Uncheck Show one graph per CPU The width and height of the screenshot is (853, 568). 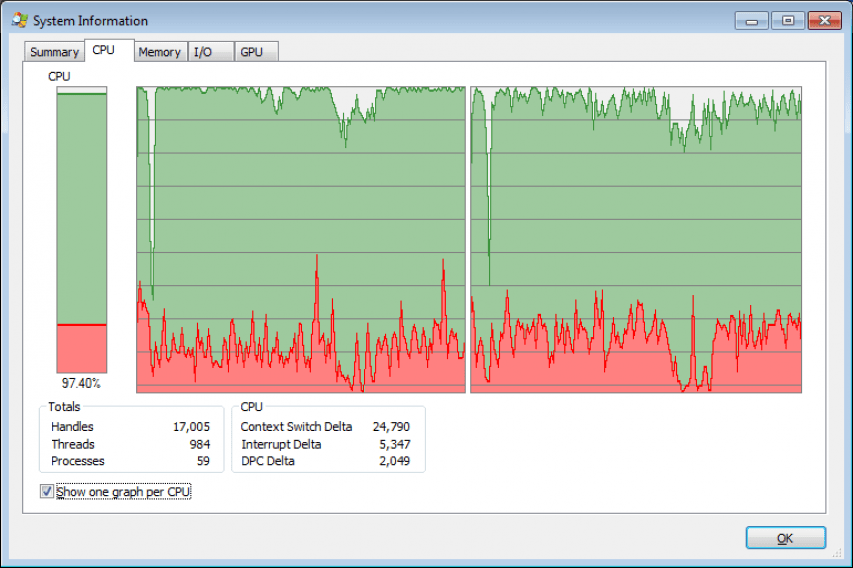coord(47,491)
